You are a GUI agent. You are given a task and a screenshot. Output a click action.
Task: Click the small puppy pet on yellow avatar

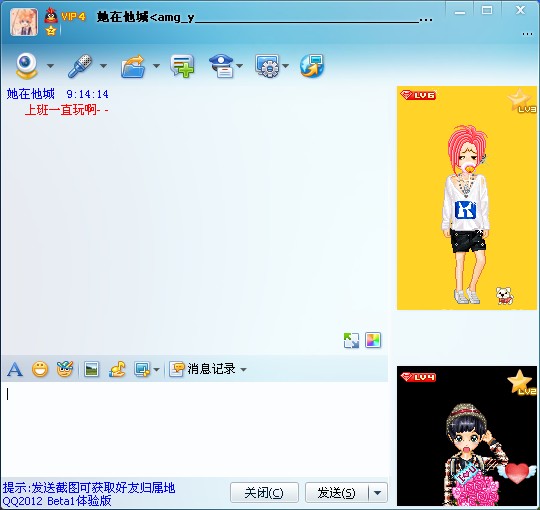505,295
